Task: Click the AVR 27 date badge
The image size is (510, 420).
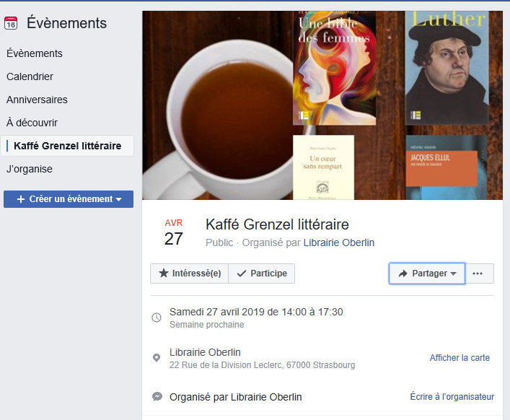Action: [x=174, y=233]
